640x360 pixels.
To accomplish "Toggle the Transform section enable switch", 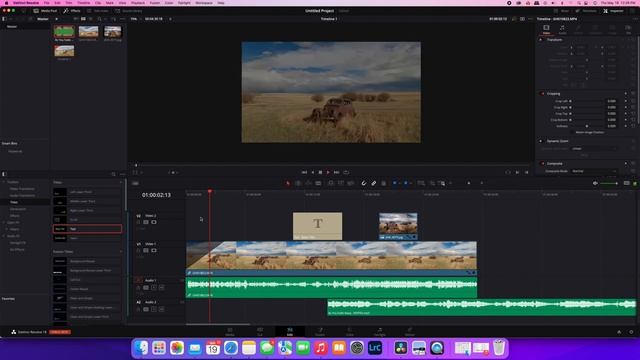I will click(x=541, y=40).
